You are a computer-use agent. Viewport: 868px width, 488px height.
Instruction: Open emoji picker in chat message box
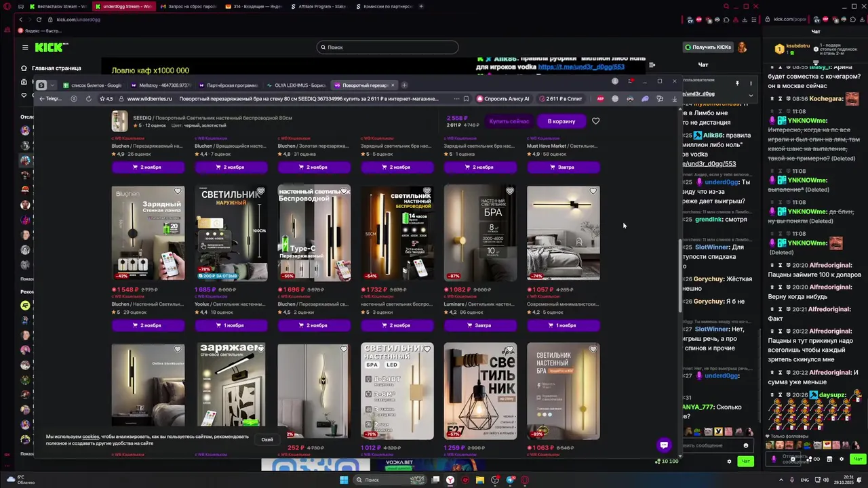(x=746, y=445)
